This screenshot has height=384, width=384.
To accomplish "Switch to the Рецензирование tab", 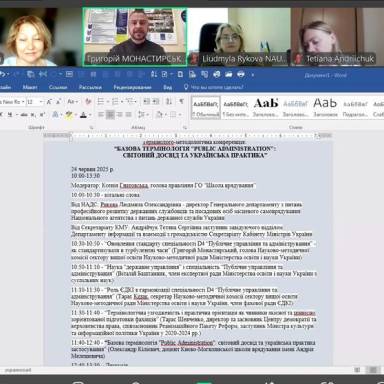I will tap(132, 87).
